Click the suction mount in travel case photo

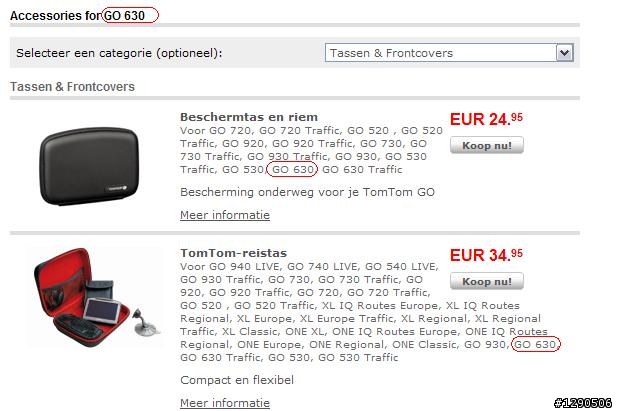coord(146,323)
